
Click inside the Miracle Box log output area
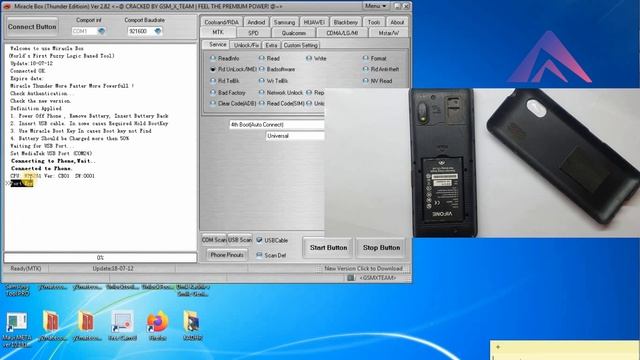coord(100,147)
